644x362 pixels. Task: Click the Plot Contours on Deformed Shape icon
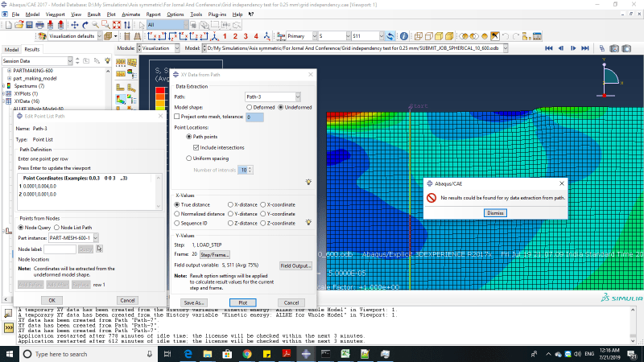pyautogui.click(x=120, y=99)
